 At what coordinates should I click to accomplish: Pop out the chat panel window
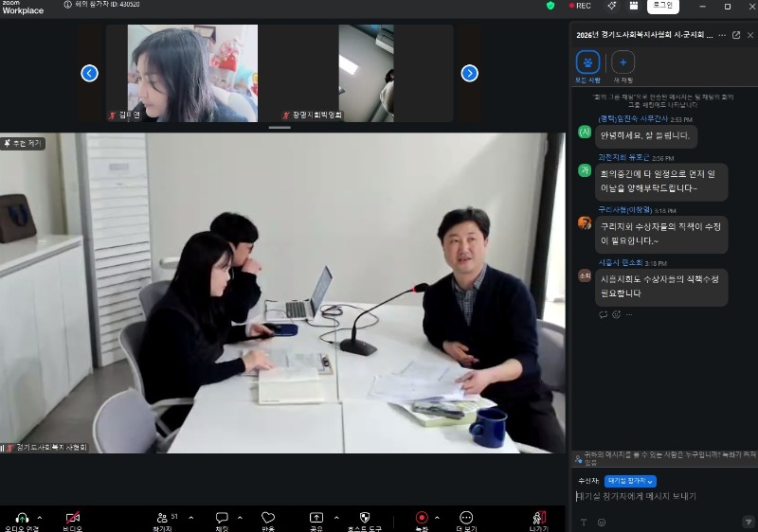[x=736, y=35]
